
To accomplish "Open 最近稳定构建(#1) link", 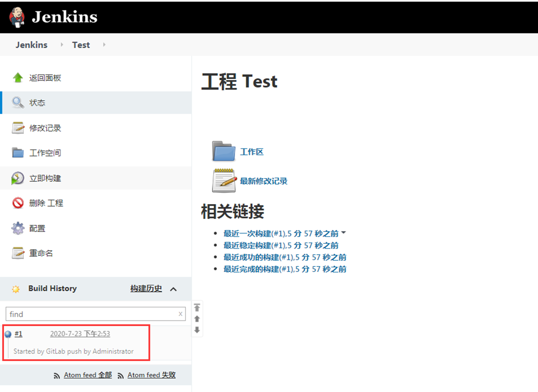I will (281, 245).
